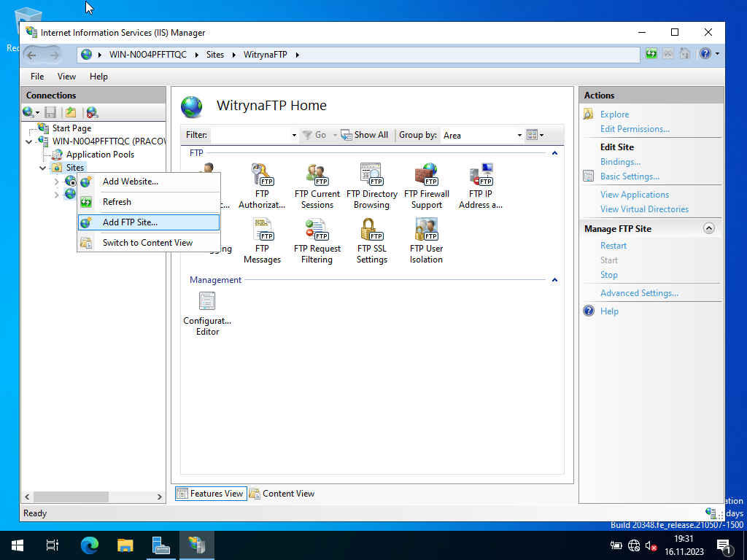Screen dimensions: 747x560
Task: Click Stop under Manage FTP Site
Action: pos(609,275)
